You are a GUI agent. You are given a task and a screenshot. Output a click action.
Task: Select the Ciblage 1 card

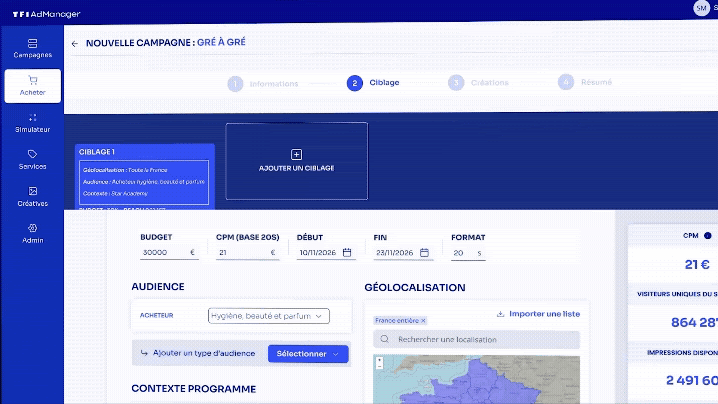tap(144, 176)
